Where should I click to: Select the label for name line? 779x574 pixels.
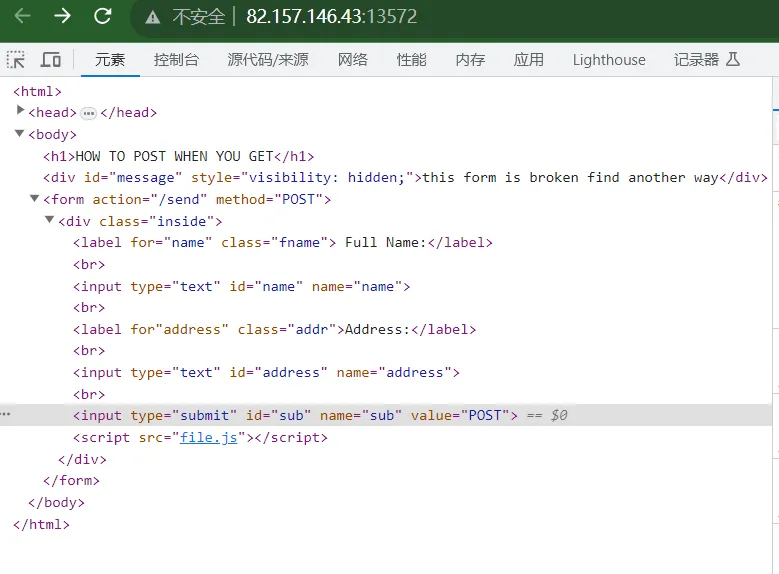point(283,243)
